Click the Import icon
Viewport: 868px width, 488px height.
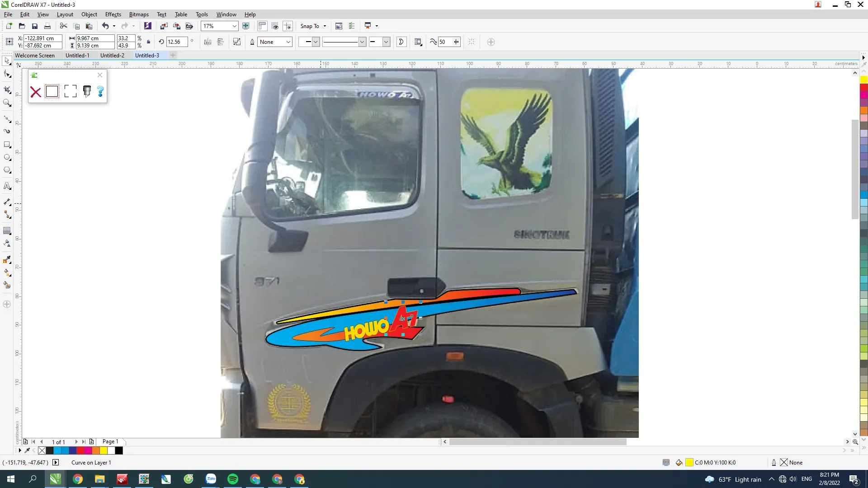164,26
